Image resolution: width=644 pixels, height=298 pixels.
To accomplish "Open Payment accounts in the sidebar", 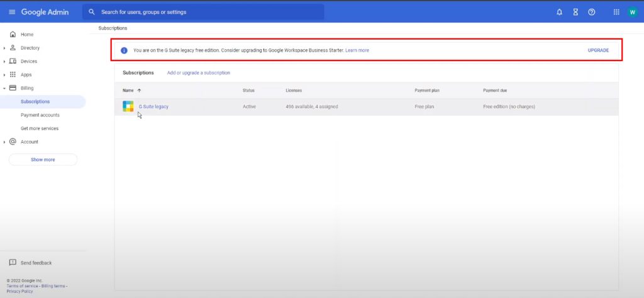I will [x=40, y=115].
